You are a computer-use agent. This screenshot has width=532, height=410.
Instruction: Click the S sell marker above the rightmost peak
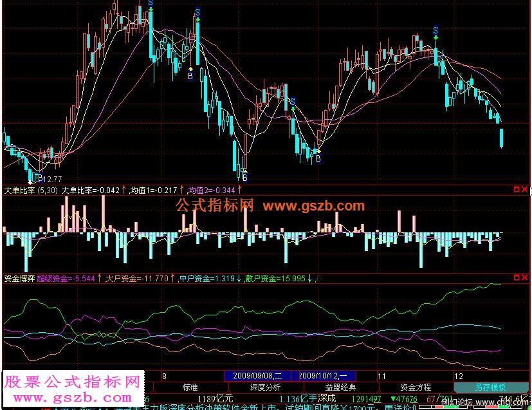tap(436, 30)
